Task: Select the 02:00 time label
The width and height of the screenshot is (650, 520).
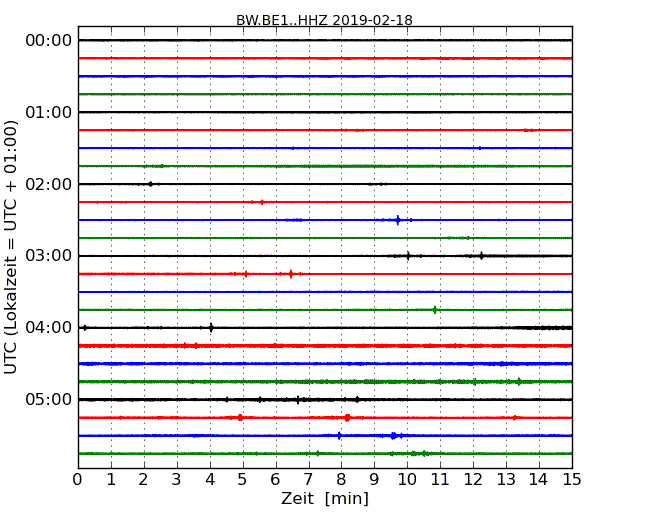Action: click(49, 184)
